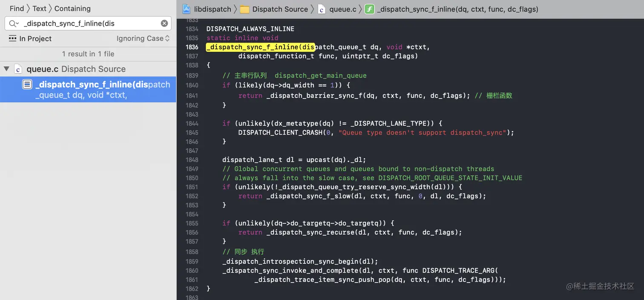The image size is (644, 300).
Task: Click DISPATCH_ALWAYS_INLINE in the code
Action: coord(250,29)
